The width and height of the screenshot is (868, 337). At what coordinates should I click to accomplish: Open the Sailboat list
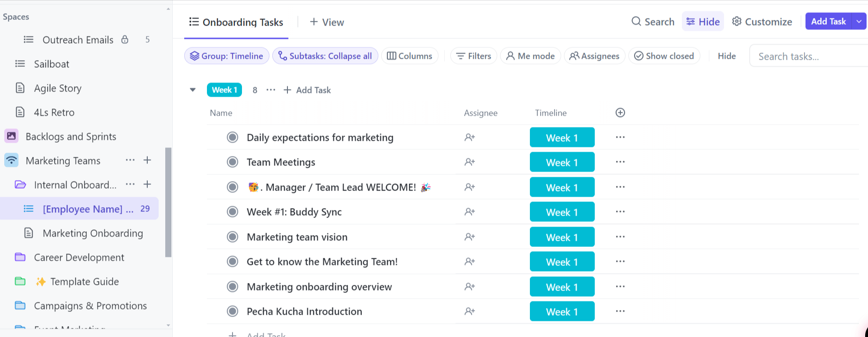click(51, 64)
